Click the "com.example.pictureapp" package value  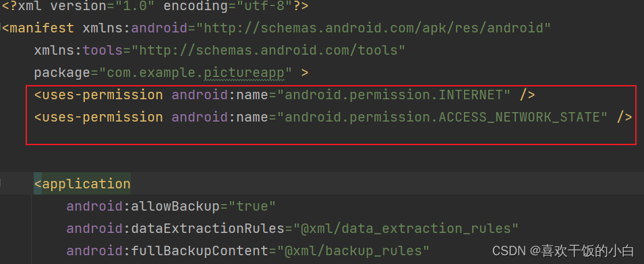point(195,73)
